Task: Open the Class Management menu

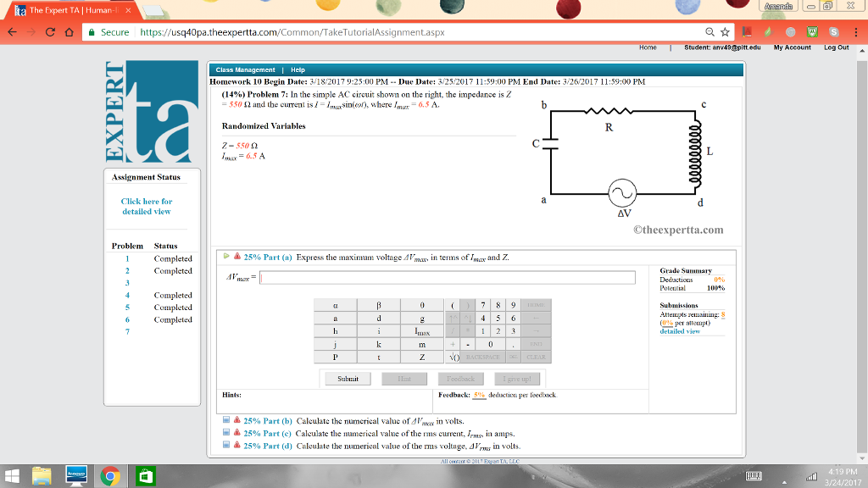Action: pyautogui.click(x=245, y=69)
